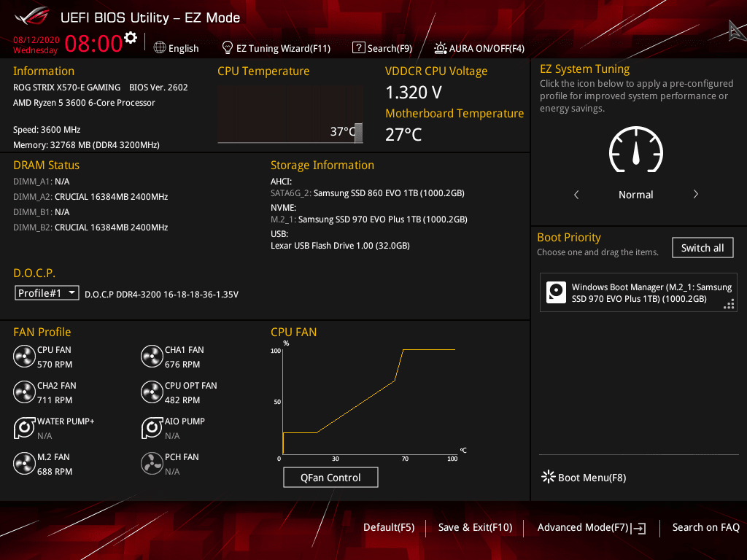Screen dimensions: 747x560
Task: Open EZ Tuning Wizard(F11)
Action: pos(276,48)
